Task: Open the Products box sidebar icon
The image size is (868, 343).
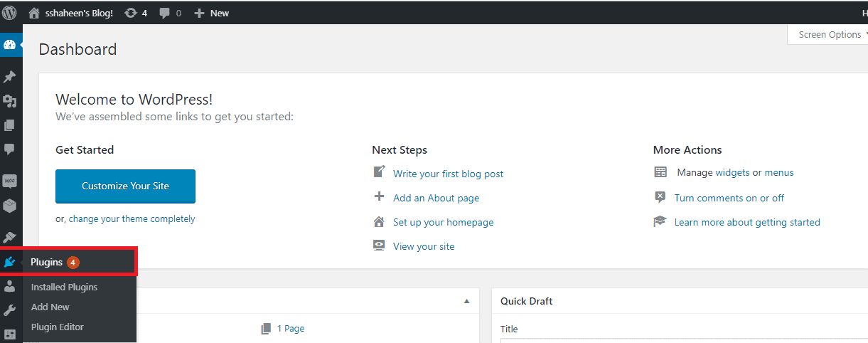Action: (x=10, y=206)
